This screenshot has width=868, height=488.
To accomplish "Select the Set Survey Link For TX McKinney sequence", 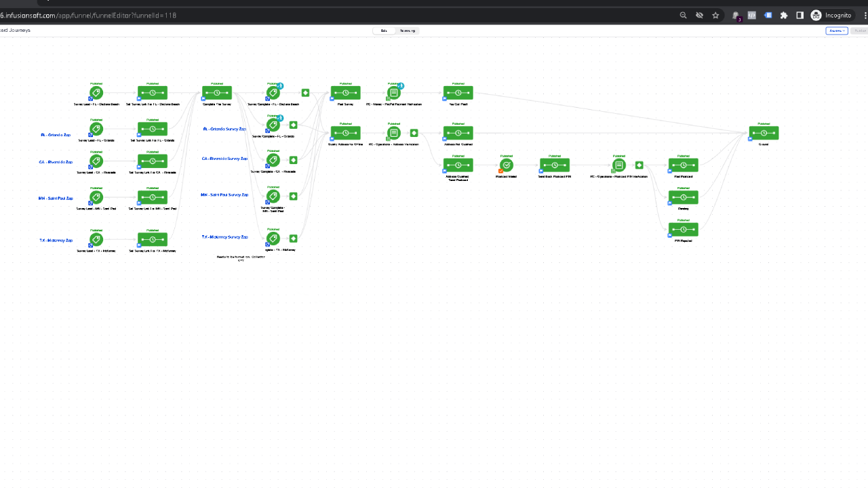I will pyautogui.click(x=153, y=240).
